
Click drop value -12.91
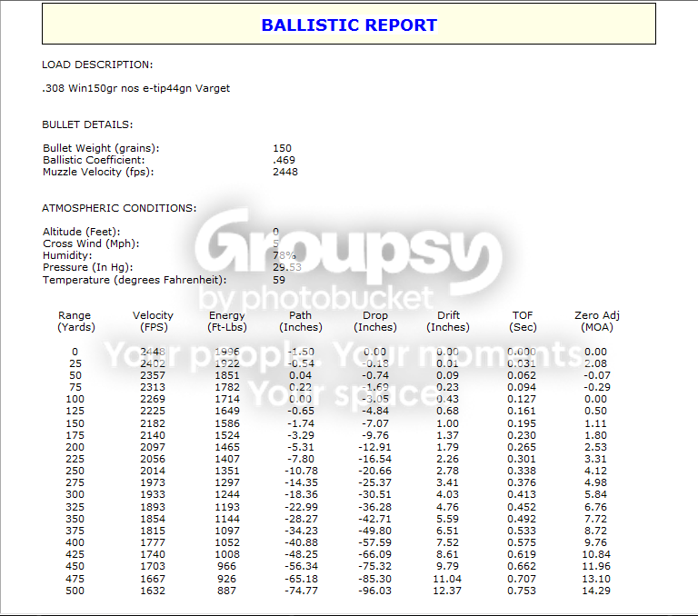click(374, 447)
